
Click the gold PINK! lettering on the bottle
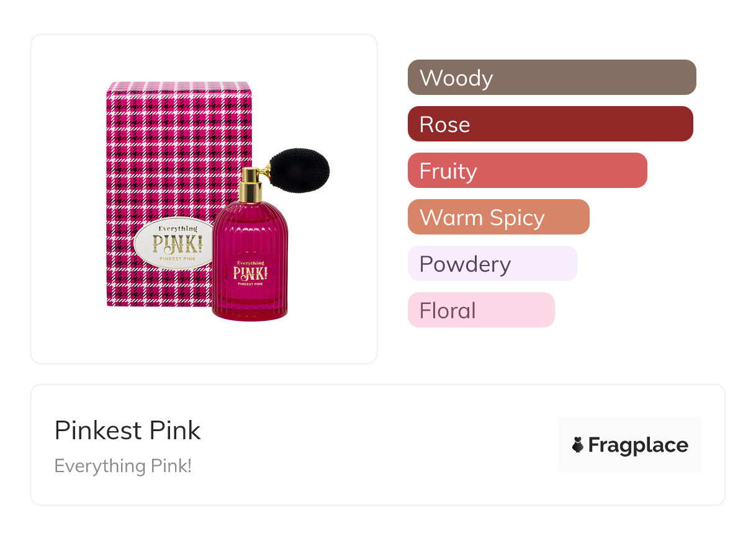pos(250,273)
